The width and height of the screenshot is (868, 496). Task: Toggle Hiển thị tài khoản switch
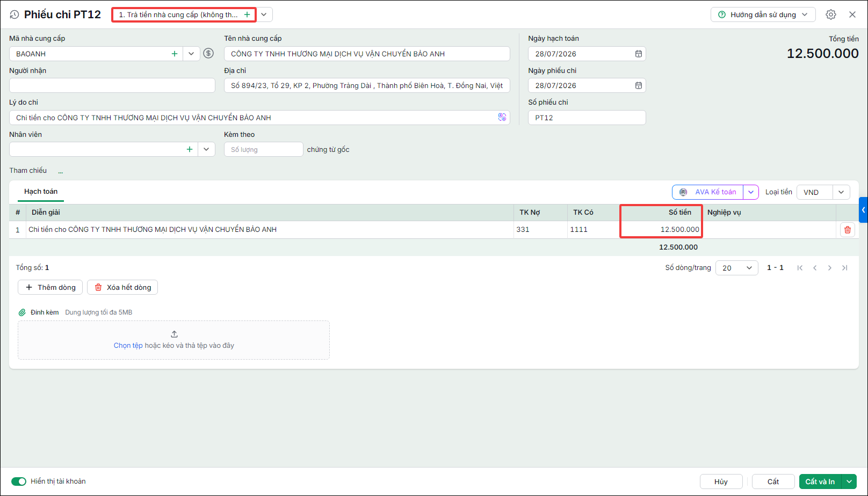(x=19, y=482)
